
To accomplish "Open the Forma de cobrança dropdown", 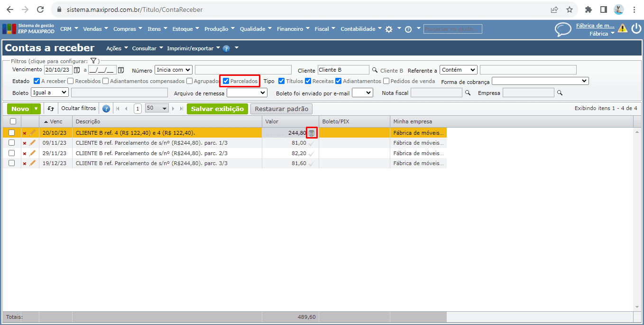I will tap(540, 81).
